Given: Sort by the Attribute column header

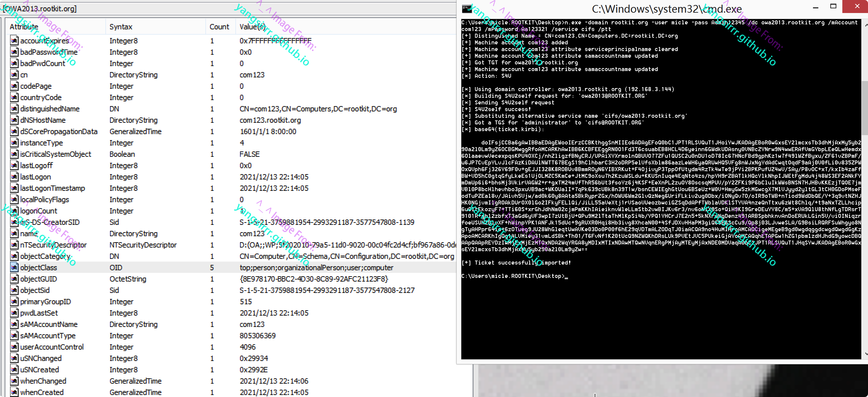Looking at the screenshot, I should click(24, 27).
